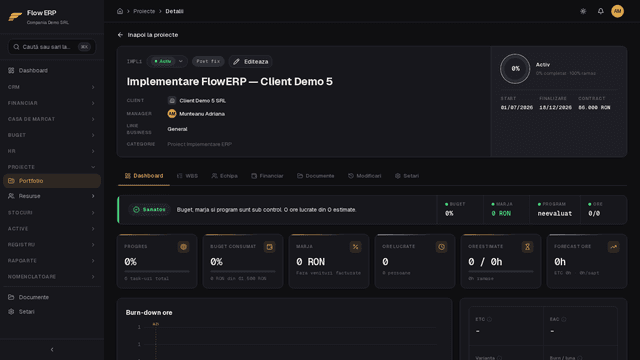640x360 pixels.
Task: Switch to the Echipa tab
Action: (x=224, y=176)
